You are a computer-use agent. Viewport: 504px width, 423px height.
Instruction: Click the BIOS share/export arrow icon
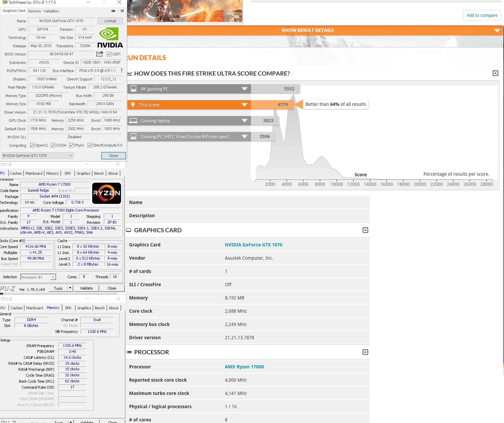(x=100, y=54)
